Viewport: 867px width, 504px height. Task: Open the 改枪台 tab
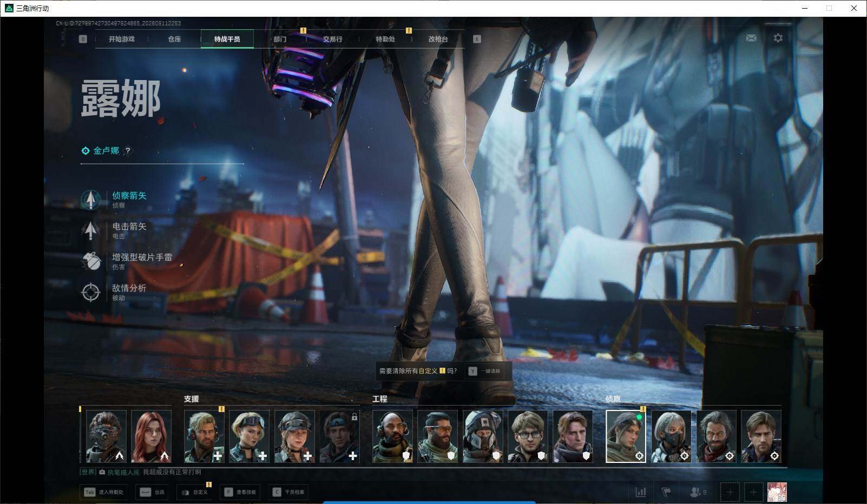(x=438, y=39)
